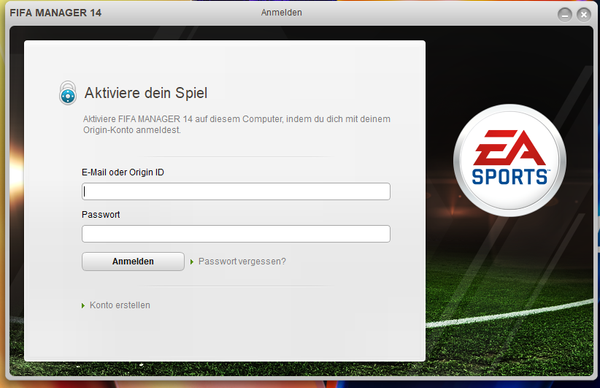Screen dimensions: 600x388
Task: Click green arrow beside Passwort vergessen
Action: tap(192, 262)
